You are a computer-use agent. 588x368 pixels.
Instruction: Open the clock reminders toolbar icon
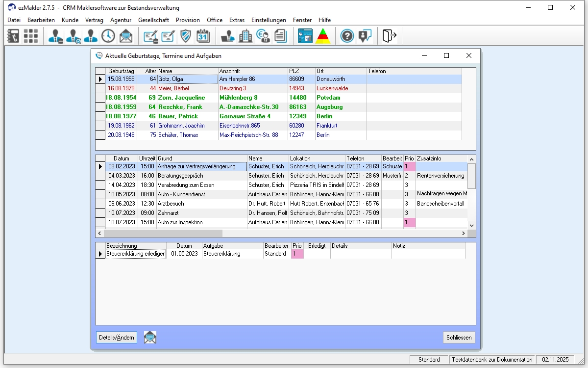pos(108,36)
